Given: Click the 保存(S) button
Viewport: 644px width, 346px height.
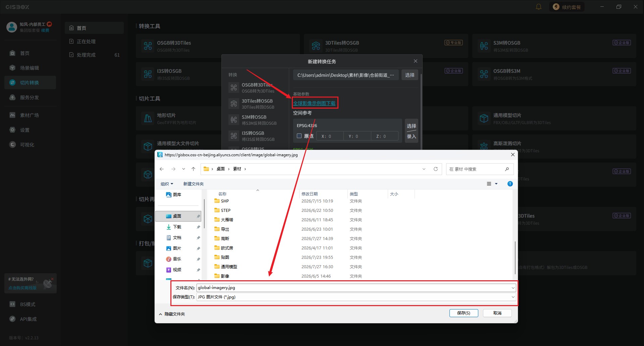Looking at the screenshot, I should pos(464,313).
